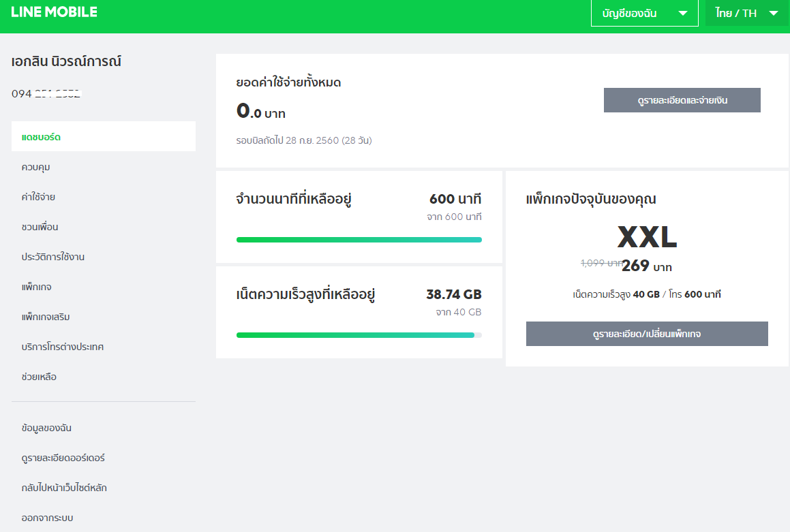Select แดชบอร์ด in the sidebar
Image resolution: width=790 pixels, height=532 pixels.
[x=104, y=136]
